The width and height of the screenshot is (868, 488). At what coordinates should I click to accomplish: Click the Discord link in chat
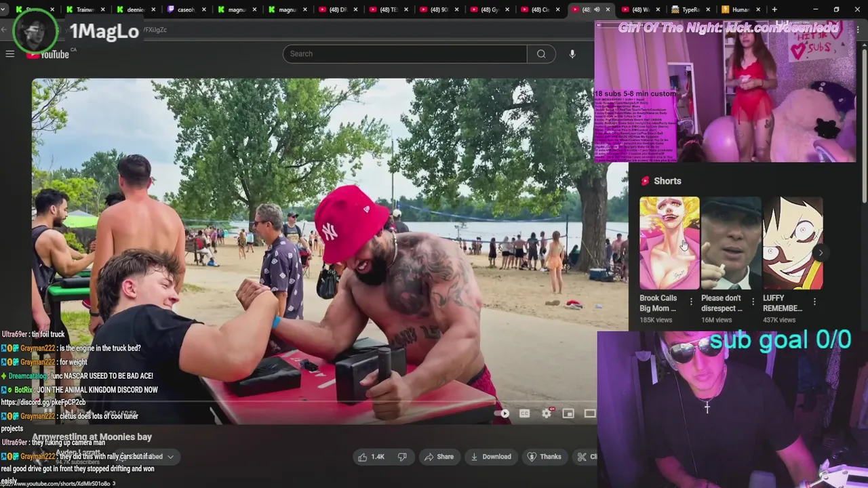point(43,402)
